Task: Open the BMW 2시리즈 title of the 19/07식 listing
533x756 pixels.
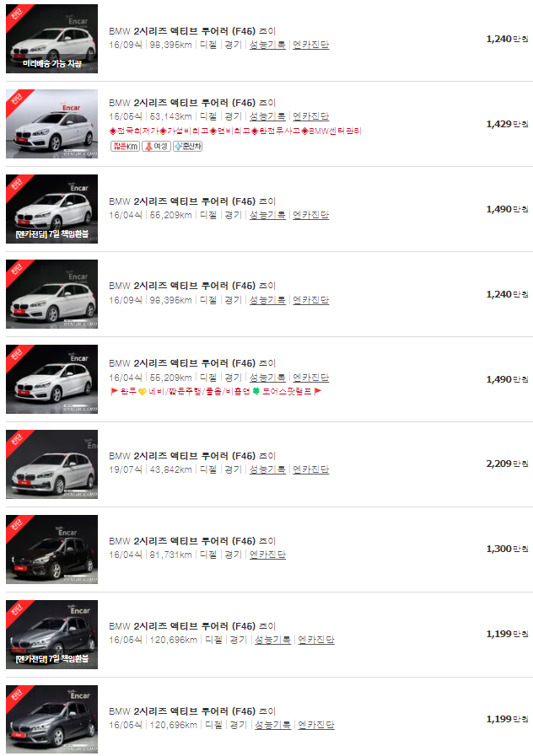Action: click(x=192, y=456)
